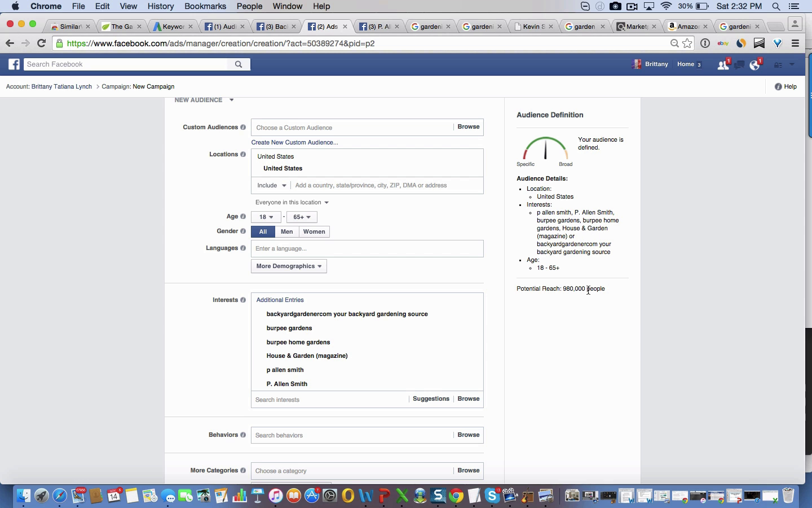Select All gender option

click(263, 232)
